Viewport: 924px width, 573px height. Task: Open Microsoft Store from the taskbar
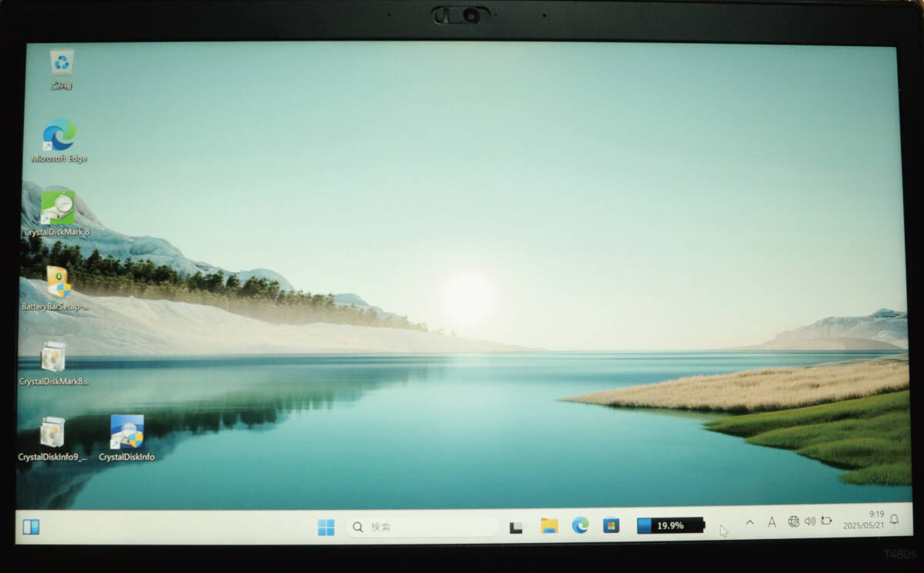coord(611,525)
